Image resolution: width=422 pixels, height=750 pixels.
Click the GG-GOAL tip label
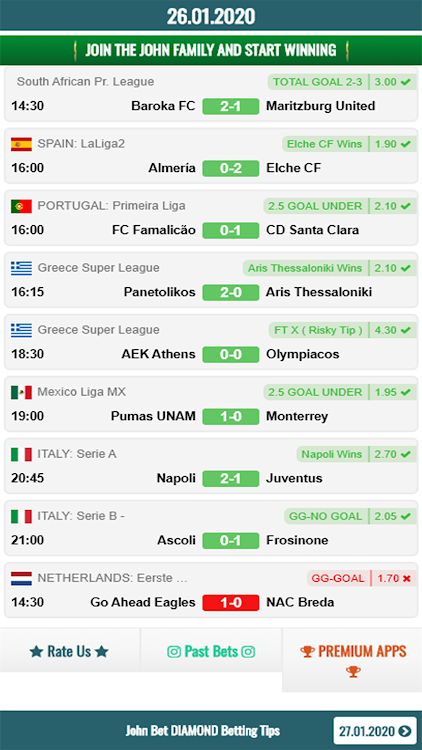coord(338,578)
